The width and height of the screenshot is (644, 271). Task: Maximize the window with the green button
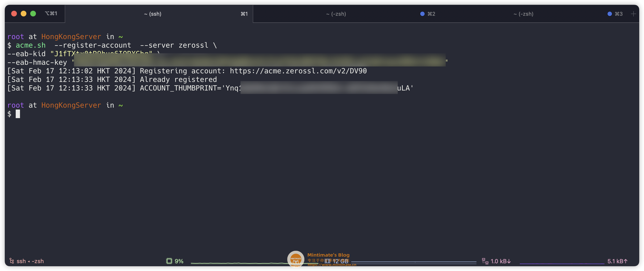click(33, 14)
